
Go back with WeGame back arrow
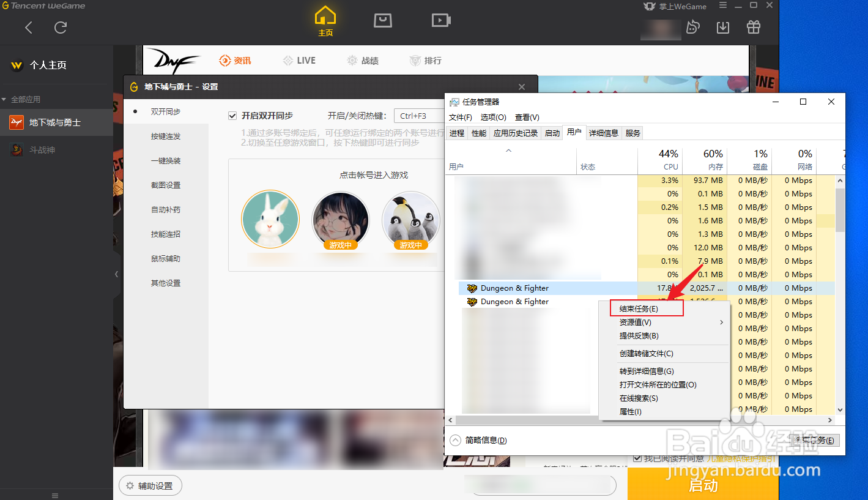pos(29,28)
